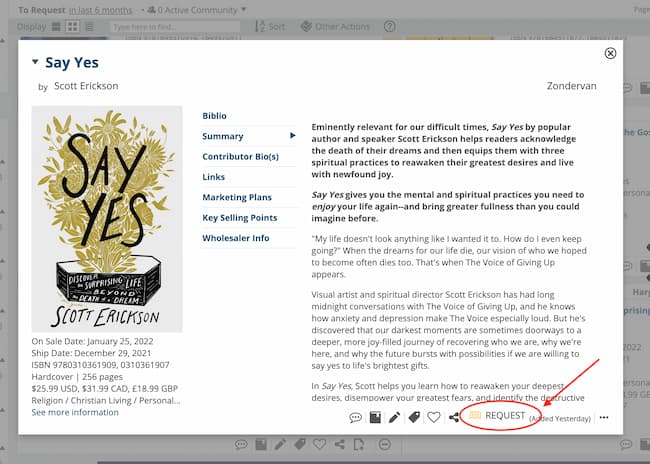
Task: Click document-add icon in background row
Action: [359, 445]
